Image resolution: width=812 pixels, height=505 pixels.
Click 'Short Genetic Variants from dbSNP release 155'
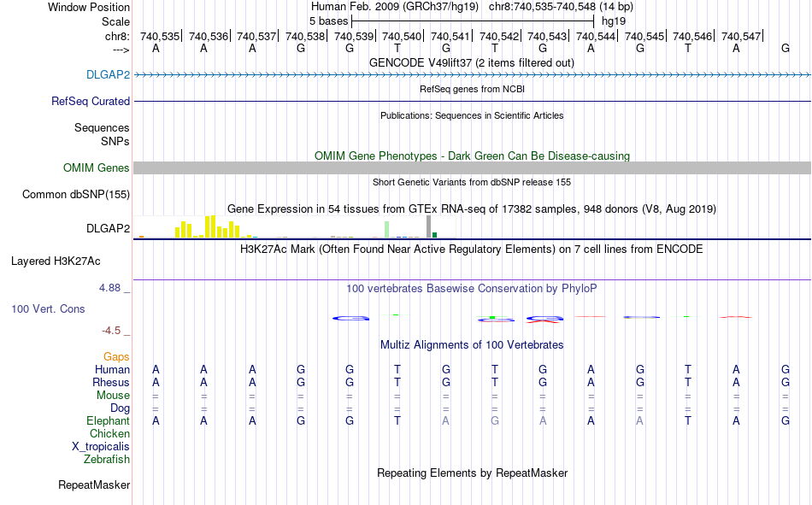472,182
